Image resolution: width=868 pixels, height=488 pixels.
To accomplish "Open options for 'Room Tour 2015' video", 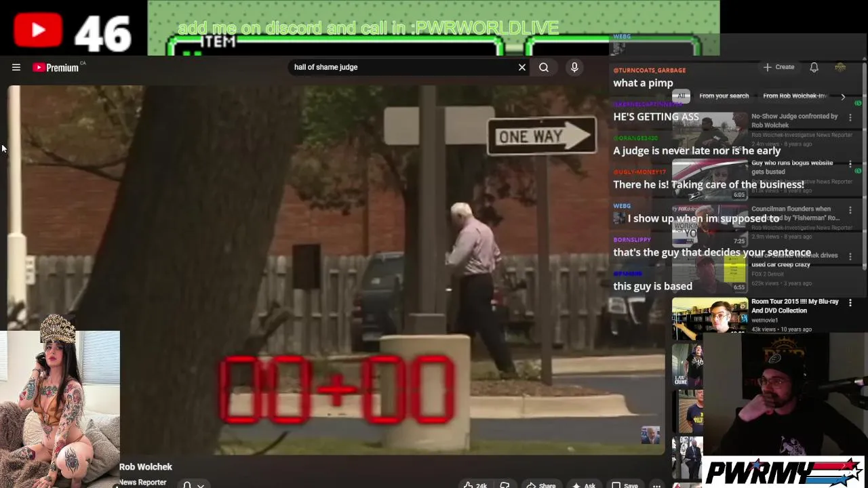I will pyautogui.click(x=850, y=302).
